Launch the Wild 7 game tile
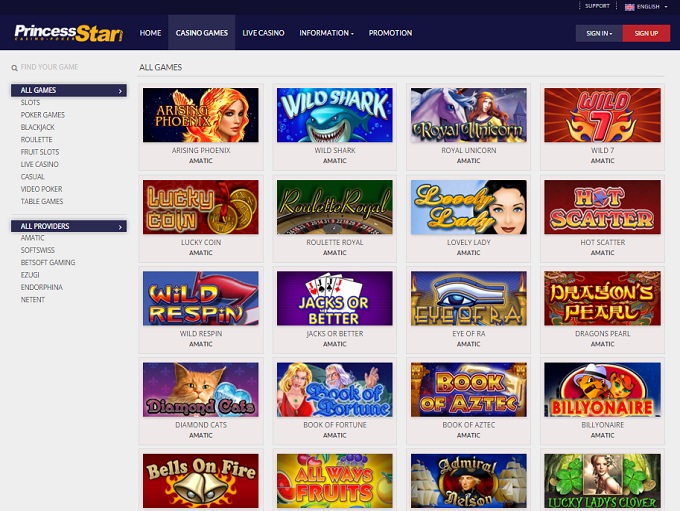 [x=602, y=115]
